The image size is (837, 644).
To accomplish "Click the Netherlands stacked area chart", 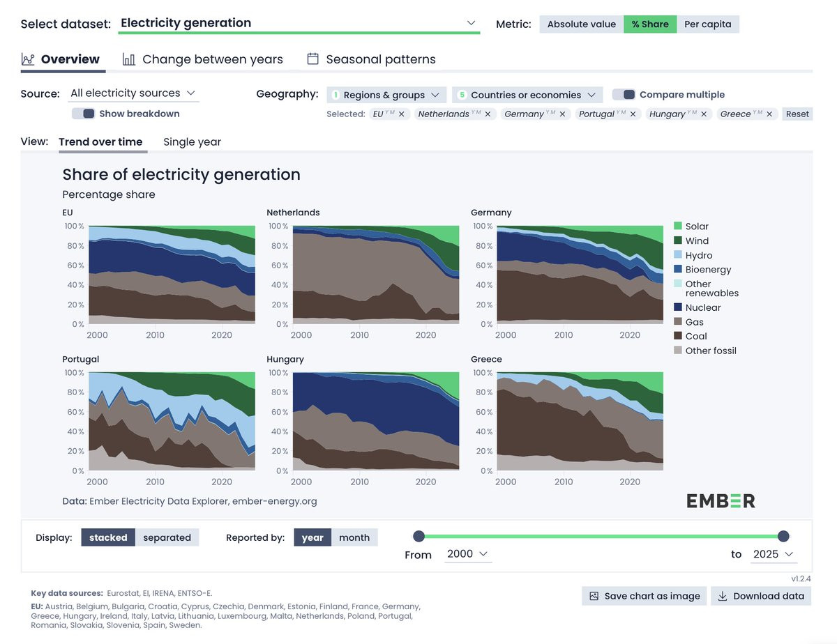I will (376, 275).
